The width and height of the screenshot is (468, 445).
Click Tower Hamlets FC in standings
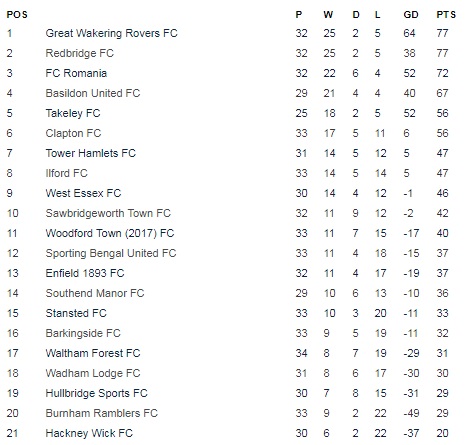[x=91, y=153]
